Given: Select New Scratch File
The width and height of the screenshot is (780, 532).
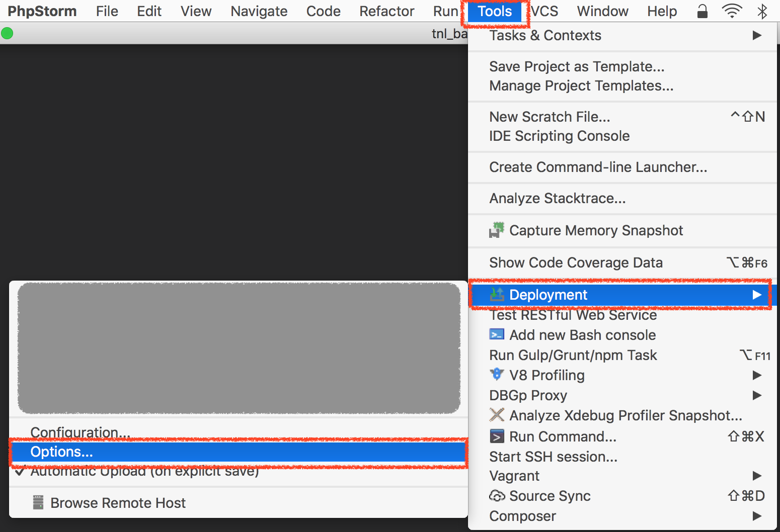Looking at the screenshot, I should pos(622,117).
